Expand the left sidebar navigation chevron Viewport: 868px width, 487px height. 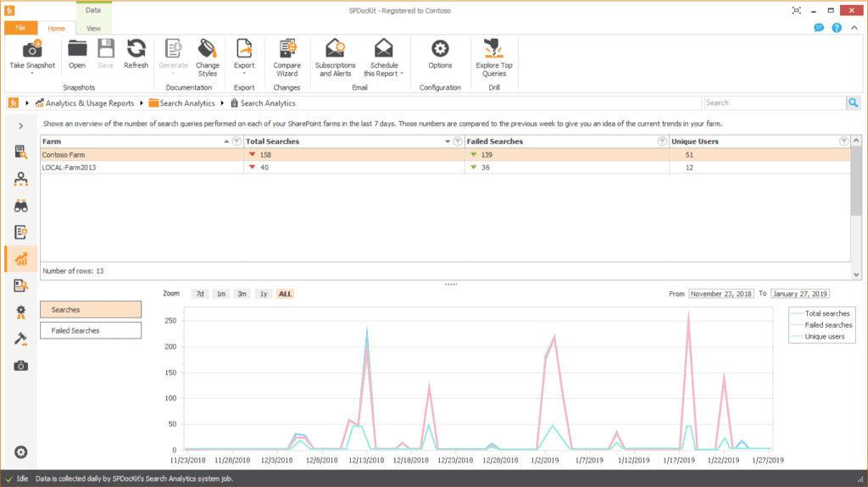[x=20, y=126]
